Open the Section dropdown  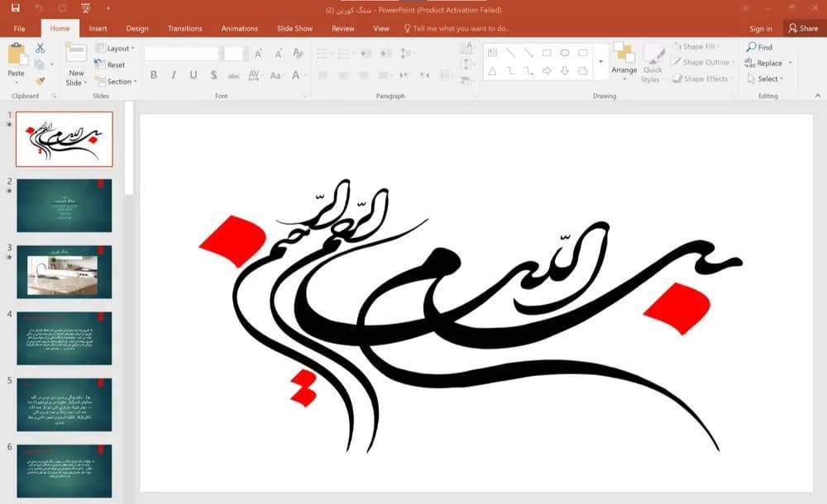116,82
